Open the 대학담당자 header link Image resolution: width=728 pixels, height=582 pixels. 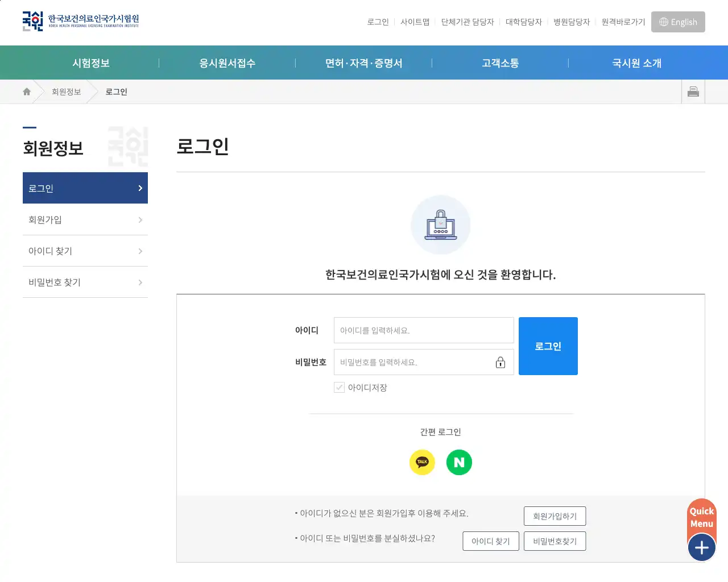coord(524,22)
